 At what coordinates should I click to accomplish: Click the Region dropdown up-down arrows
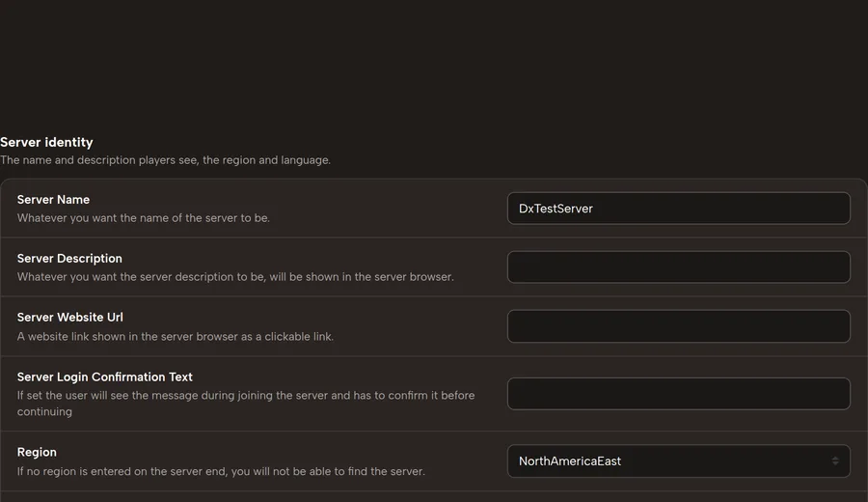(x=835, y=461)
